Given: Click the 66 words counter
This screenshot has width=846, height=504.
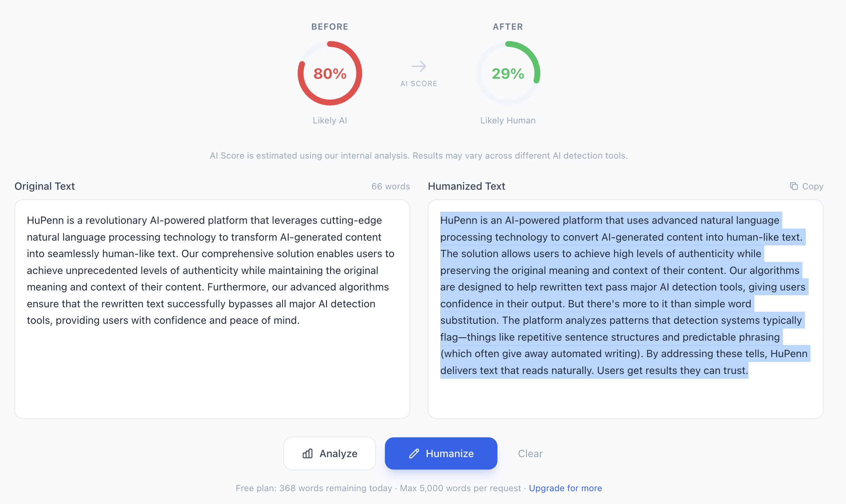Looking at the screenshot, I should pyautogui.click(x=390, y=186).
